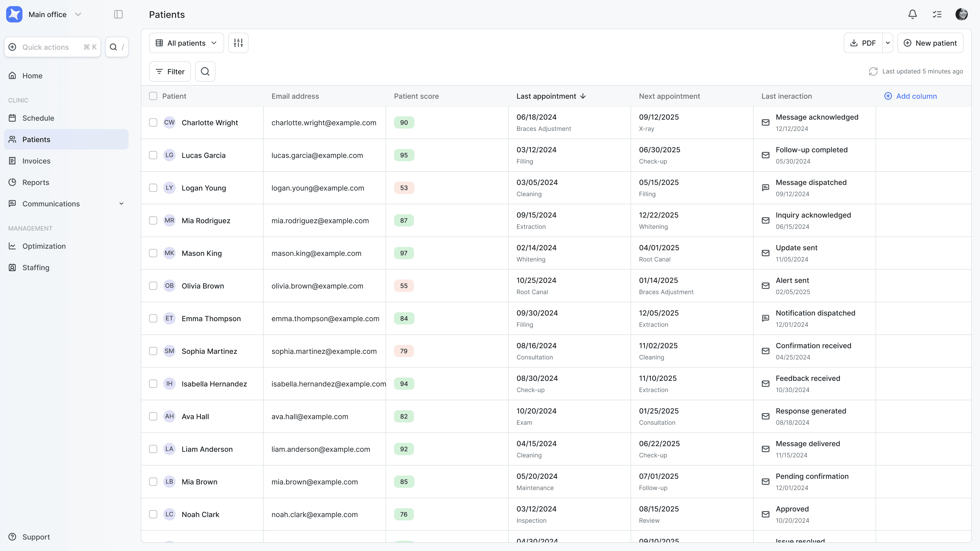Select Olivia Brown's row checkbox
This screenshot has width=980, height=551.
tap(153, 286)
